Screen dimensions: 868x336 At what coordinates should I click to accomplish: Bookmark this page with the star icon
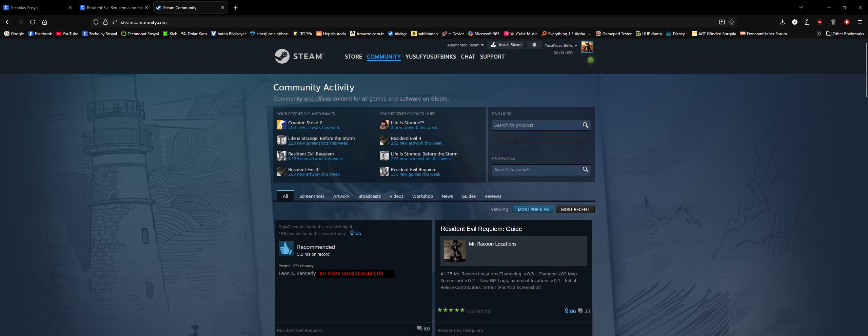click(731, 22)
